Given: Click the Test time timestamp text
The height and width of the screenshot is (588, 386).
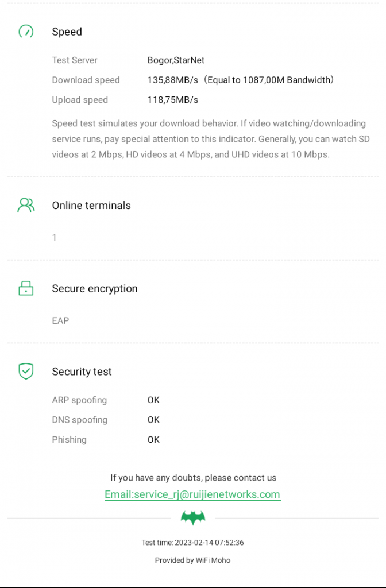Looking at the screenshot, I should 192,543.
